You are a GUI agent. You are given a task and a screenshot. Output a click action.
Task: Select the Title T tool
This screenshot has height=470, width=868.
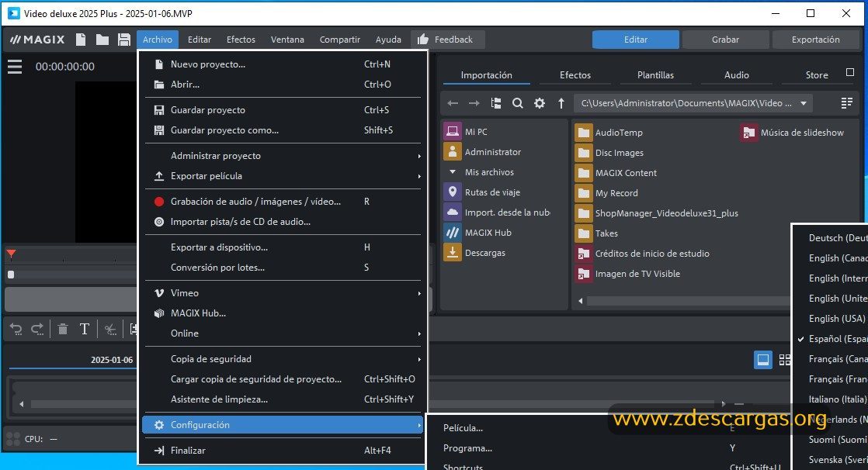pyautogui.click(x=84, y=330)
